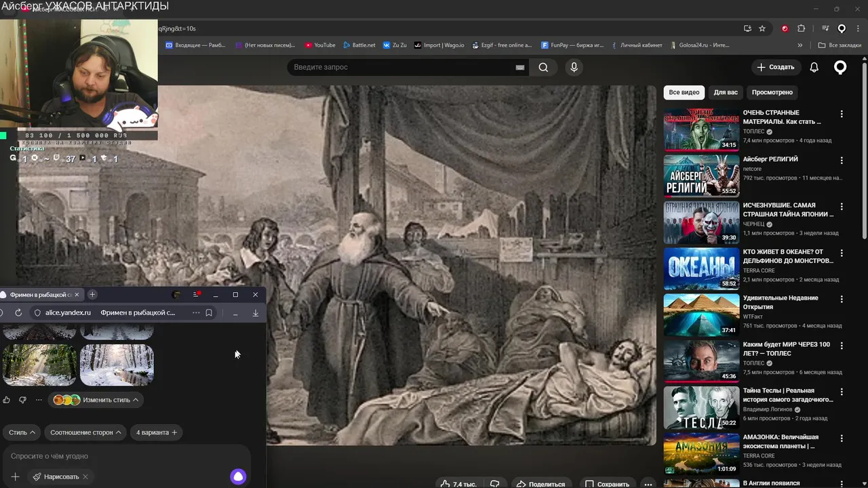This screenshot has height=488, width=868.
Task: Click the YouTube search magnifier button
Action: click(543, 67)
